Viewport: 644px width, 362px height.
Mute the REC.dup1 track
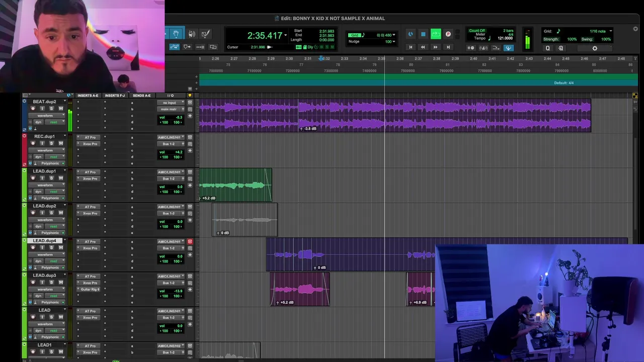tap(61, 143)
